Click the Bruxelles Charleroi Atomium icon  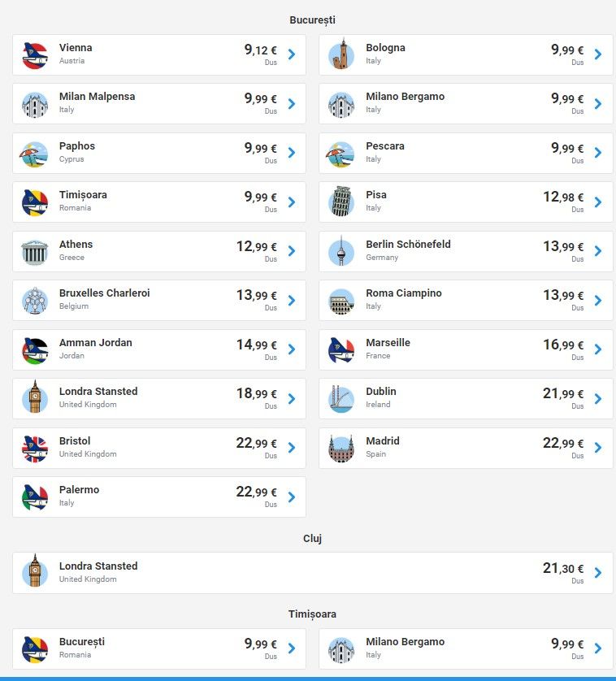(x=35, y=300)
